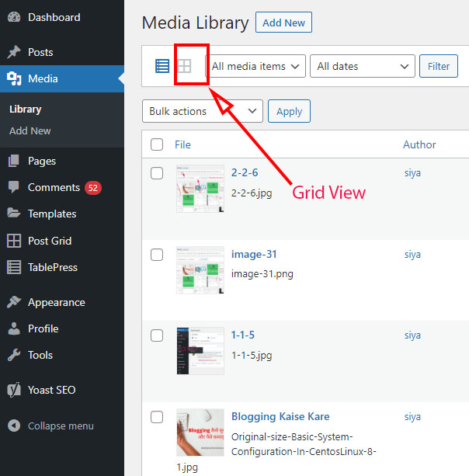This screenshot has width=469, height=476.
Task: Open Library submenu item
Action: coord(25,109)
